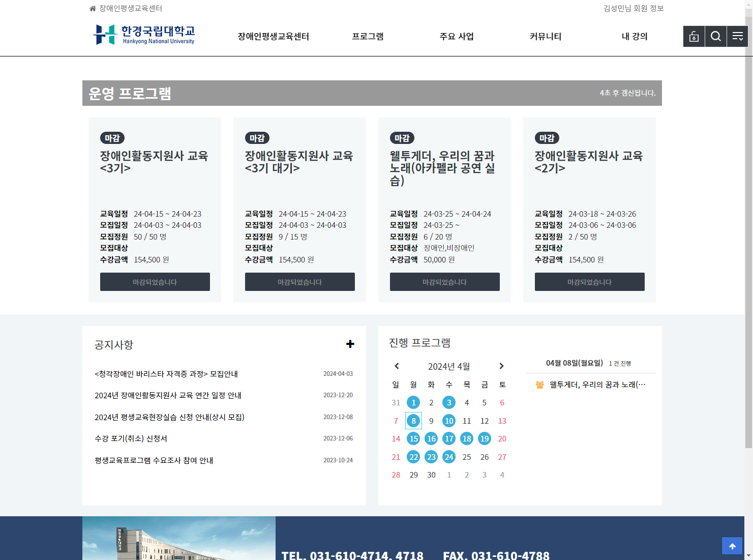
Task: Open notice <청각장애인 바리스타 자격증 과정> 모집안내
Action: pyautogui.click(x=166, y=374)
